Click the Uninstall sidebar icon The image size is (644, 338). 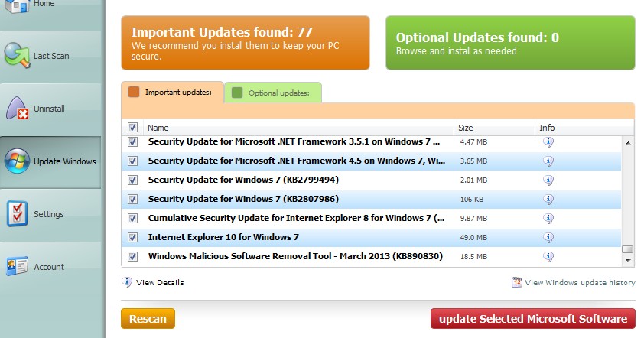coord(17,109)
